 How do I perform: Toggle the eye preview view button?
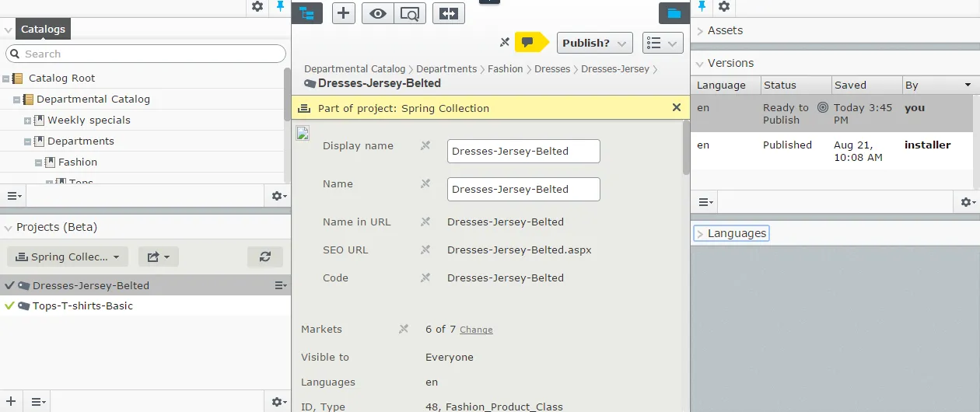tap(378, 13)
